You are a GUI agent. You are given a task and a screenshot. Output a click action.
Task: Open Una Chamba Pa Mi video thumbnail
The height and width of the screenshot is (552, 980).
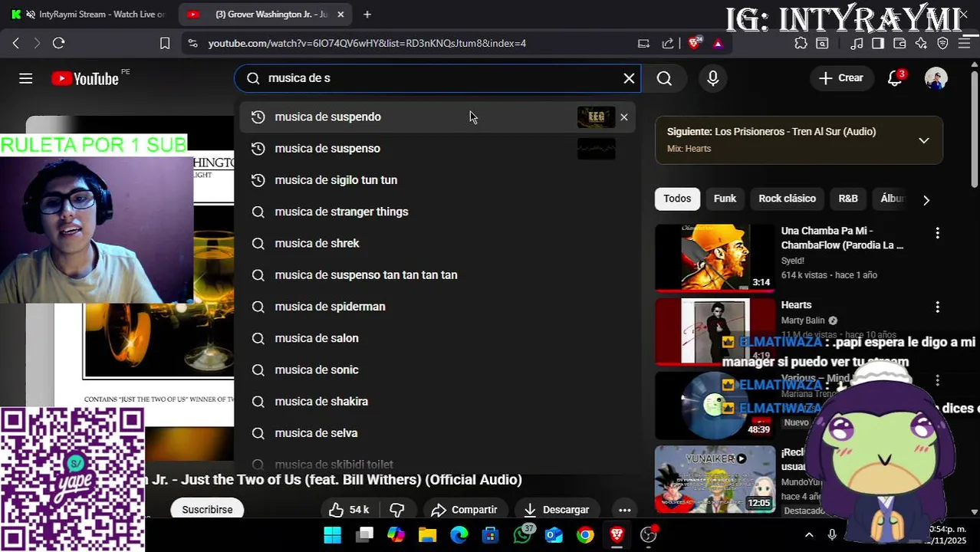click(715, 258)
